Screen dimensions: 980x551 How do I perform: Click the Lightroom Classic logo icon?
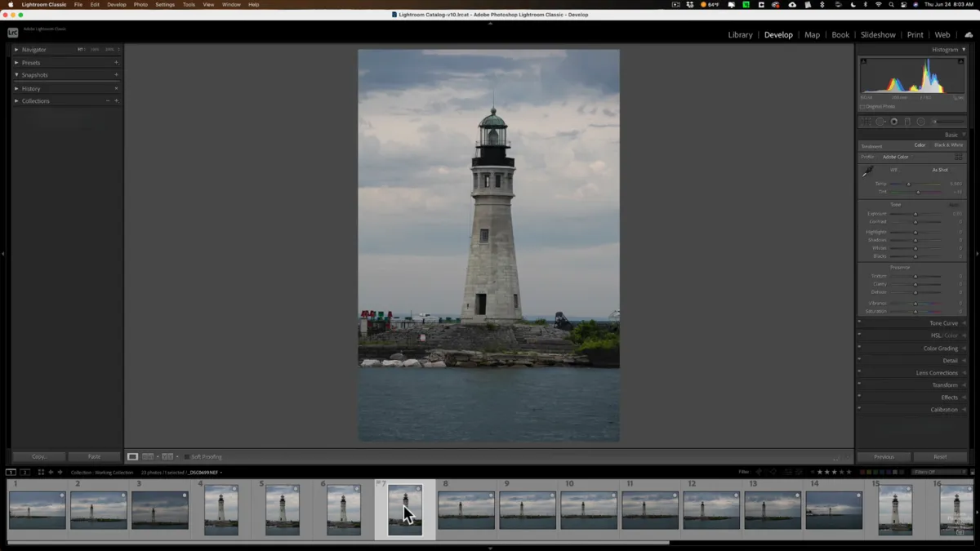(x=11, y=33)
